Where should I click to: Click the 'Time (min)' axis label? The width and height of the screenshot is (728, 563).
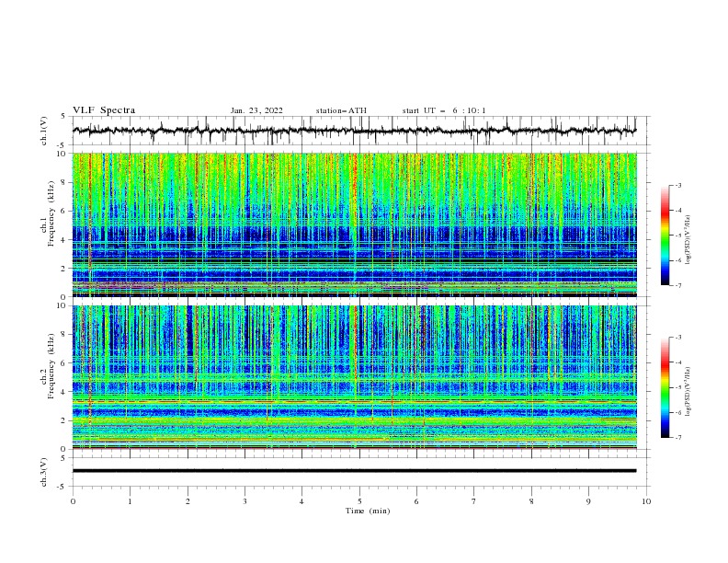point(368,511)
